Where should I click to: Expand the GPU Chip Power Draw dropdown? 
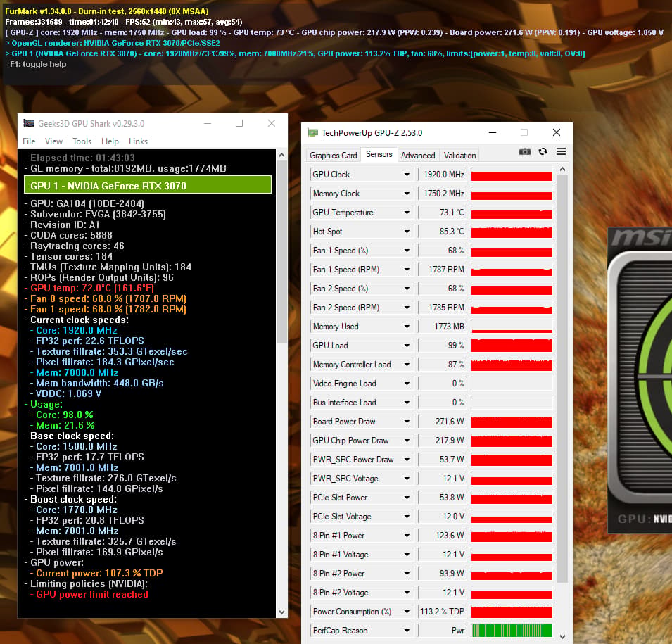pyautogui.click(x=407, y=441)
